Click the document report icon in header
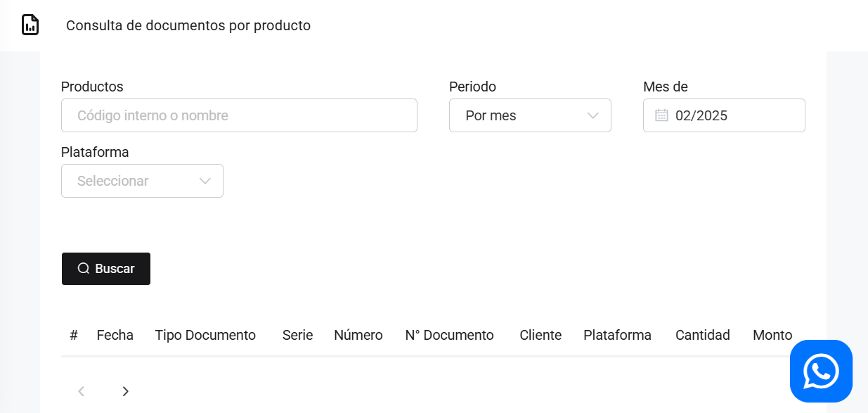The width and height of the screenshot is (868, 413). pyautogui.click(x=30, y=25)
